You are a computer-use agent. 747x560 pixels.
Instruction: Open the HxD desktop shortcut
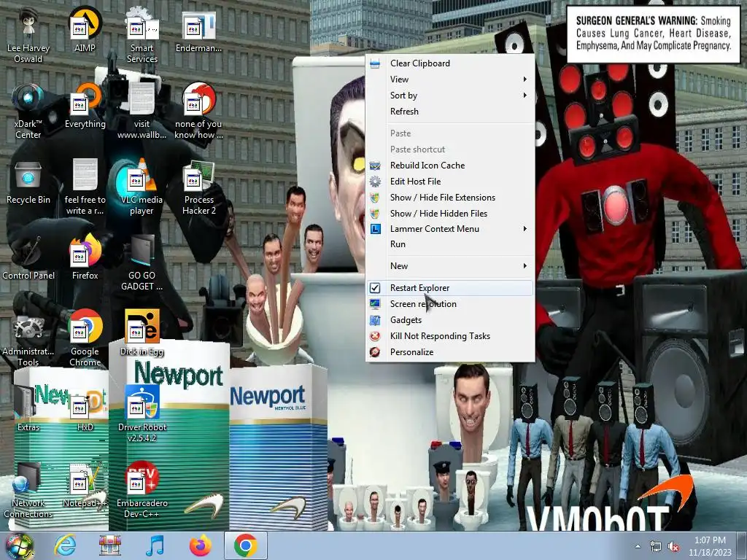point(85,409)
